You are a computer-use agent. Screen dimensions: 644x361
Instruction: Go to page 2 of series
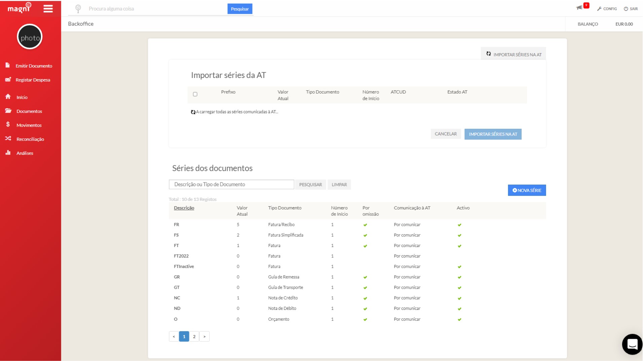pos(194,336)
